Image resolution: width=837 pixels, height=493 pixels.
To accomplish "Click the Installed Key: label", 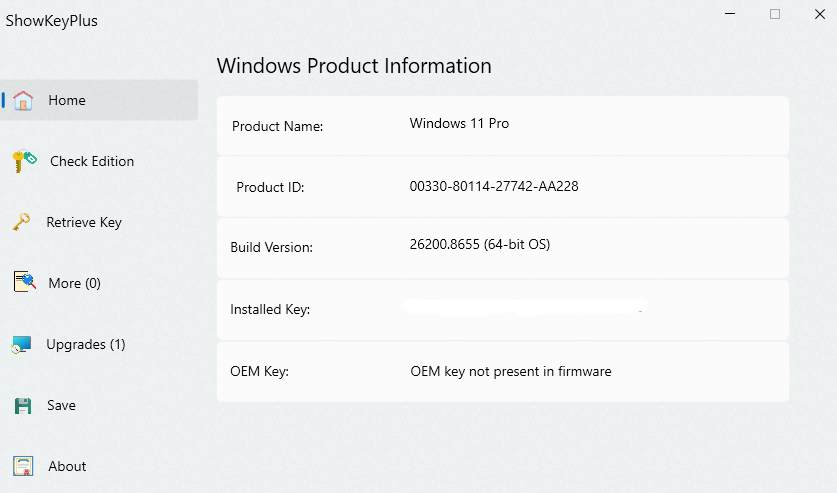I will [270, 309].
